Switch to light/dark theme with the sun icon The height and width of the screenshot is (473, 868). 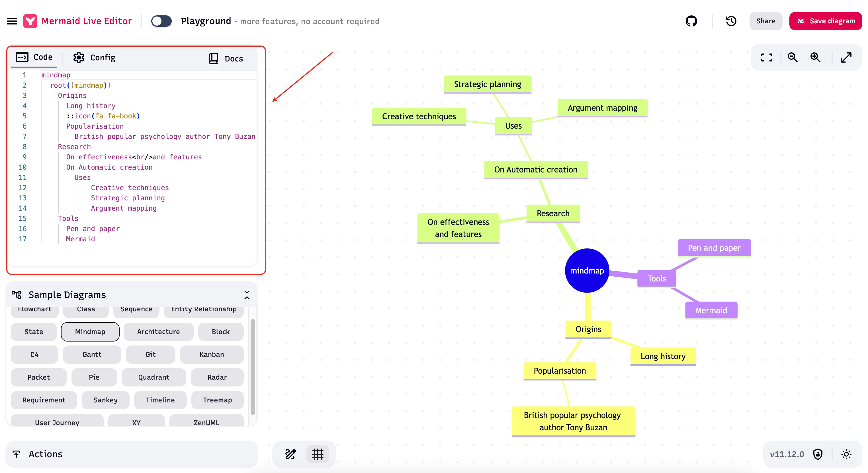click(846, 454)
